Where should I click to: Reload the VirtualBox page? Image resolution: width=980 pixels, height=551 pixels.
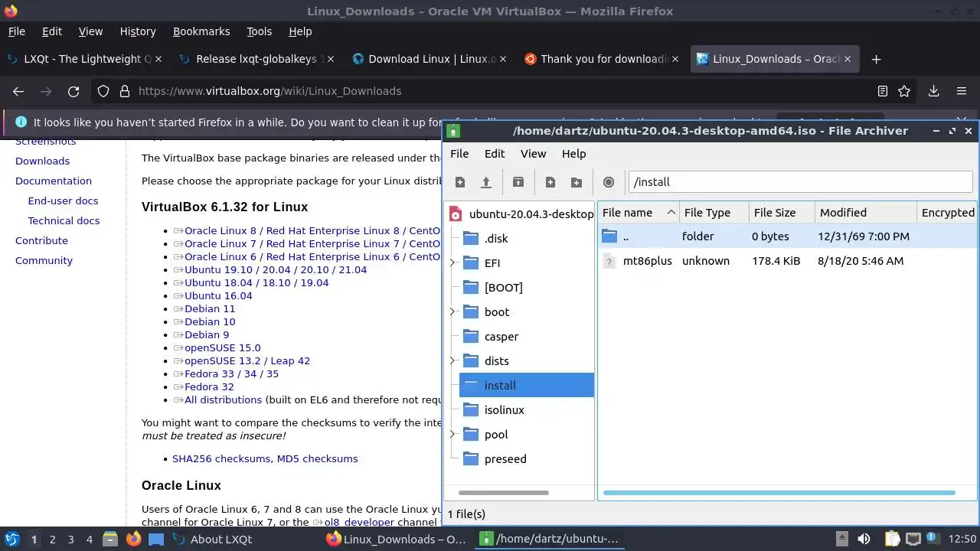(x=73, y=91)
